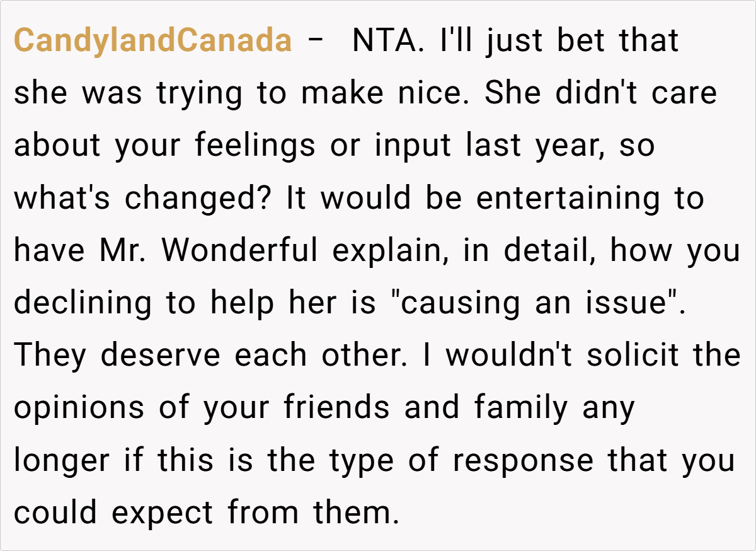Click the word "longer" in the comment
756x551 pixels.
click(61, 460)
